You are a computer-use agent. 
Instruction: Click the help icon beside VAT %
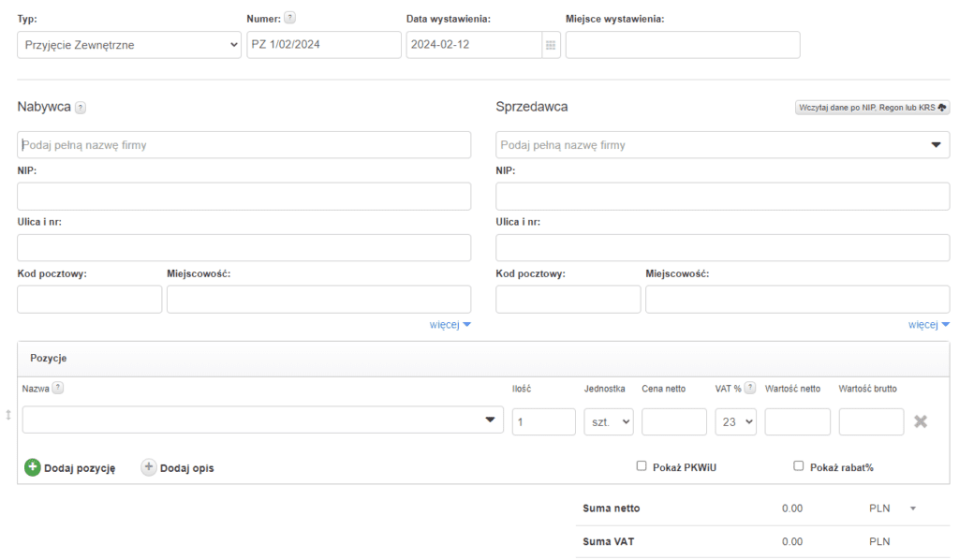(750, 389)
